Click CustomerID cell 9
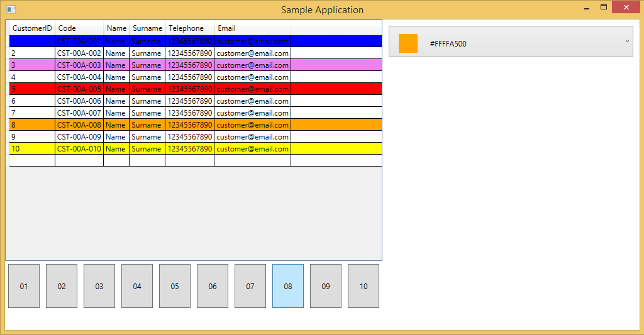 32,137
